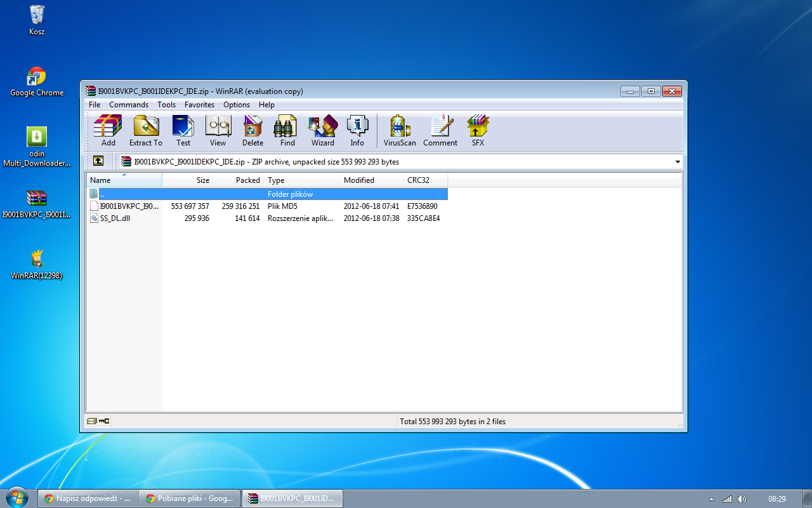Open the Windows Start menu

point(16,498)
